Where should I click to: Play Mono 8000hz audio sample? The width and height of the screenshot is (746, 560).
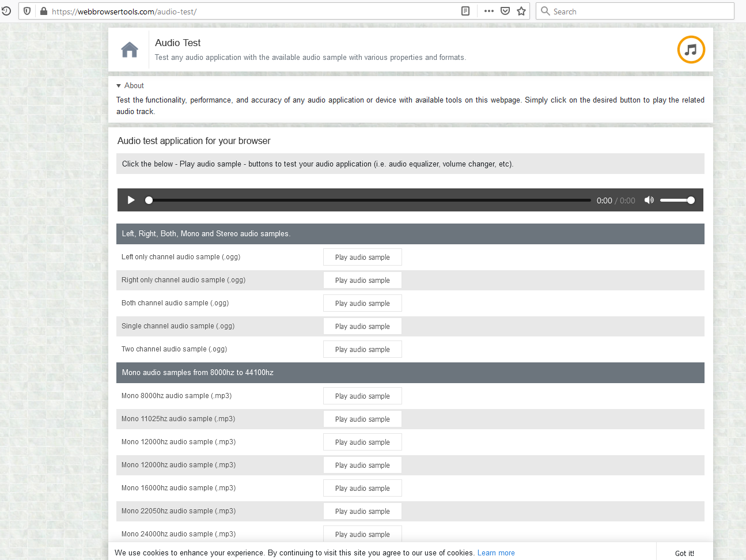362,396
